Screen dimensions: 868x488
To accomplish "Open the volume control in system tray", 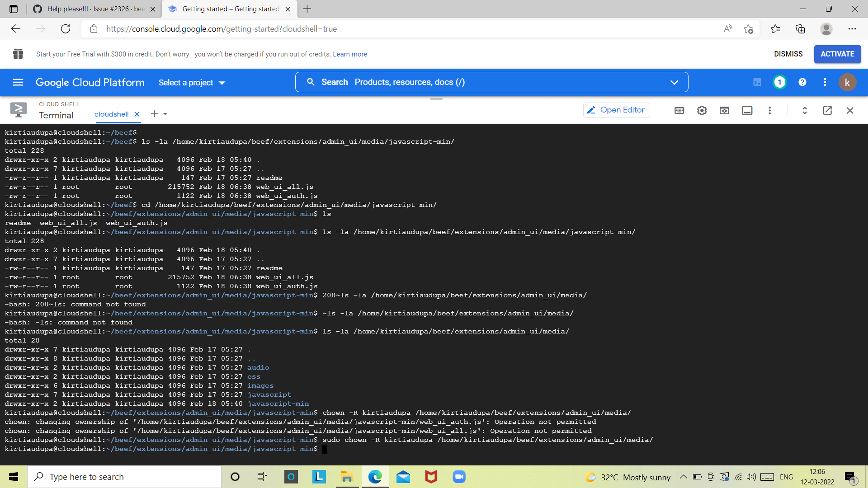I will coord(752,477).
